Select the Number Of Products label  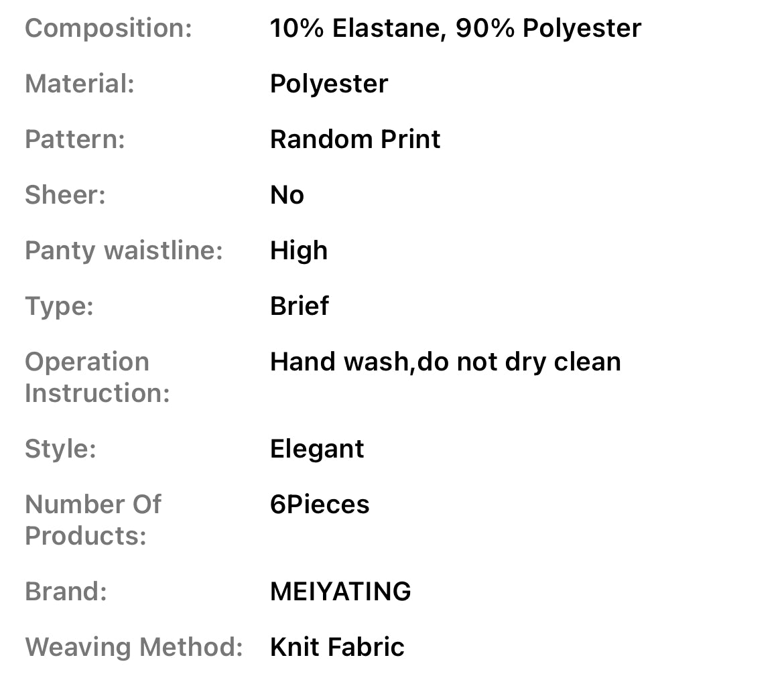coord(92,520)
